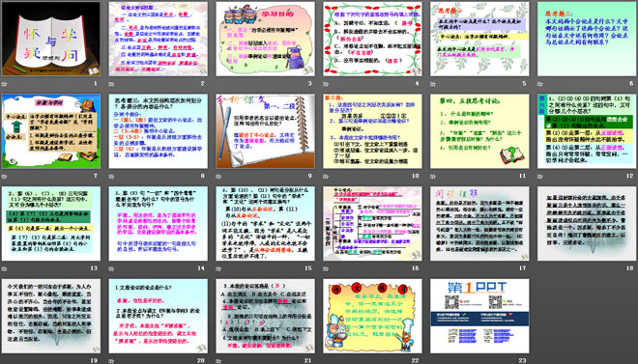Select slide 15 thumbnail in third row
Viewport: 638px width, 364px height.
click(x=265, y=223)
